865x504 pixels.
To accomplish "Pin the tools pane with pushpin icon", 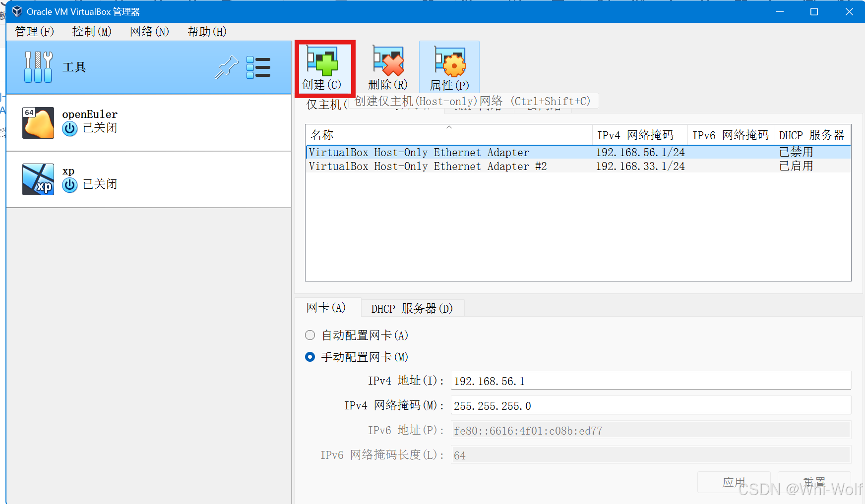I will tap(226, 67).
